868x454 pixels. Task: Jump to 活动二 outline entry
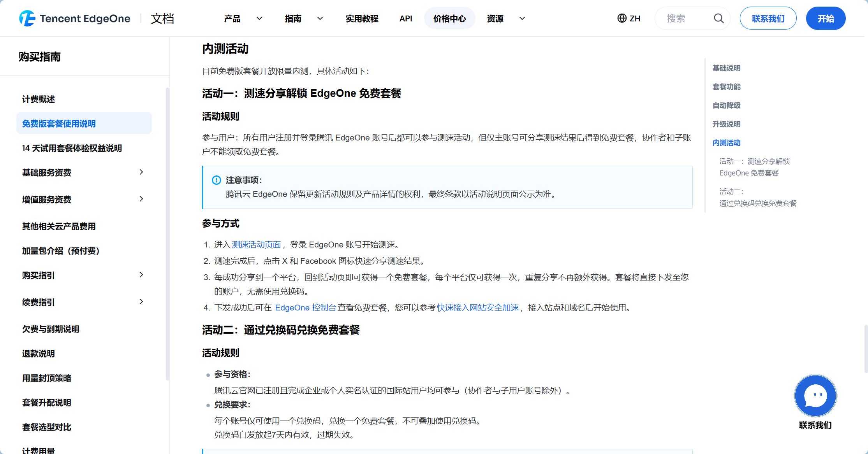758,197
